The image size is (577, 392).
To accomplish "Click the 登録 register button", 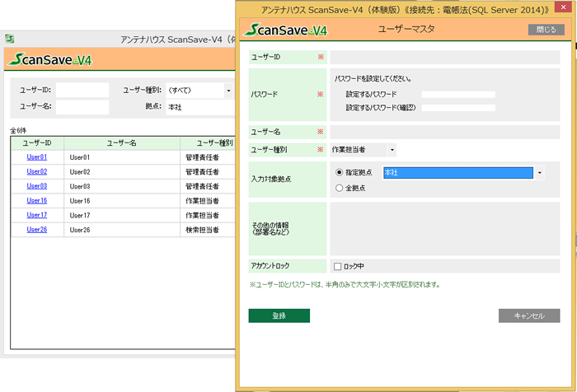I will coord(279,315).
